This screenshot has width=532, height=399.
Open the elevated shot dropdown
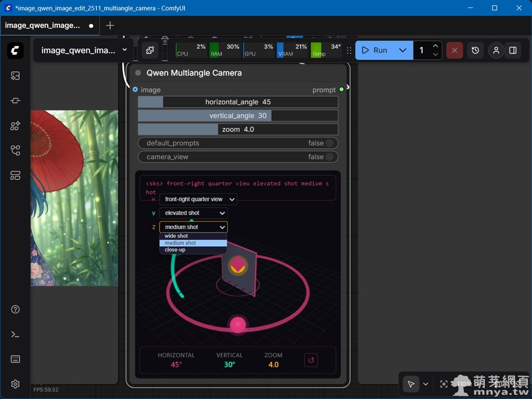(193, 213)
